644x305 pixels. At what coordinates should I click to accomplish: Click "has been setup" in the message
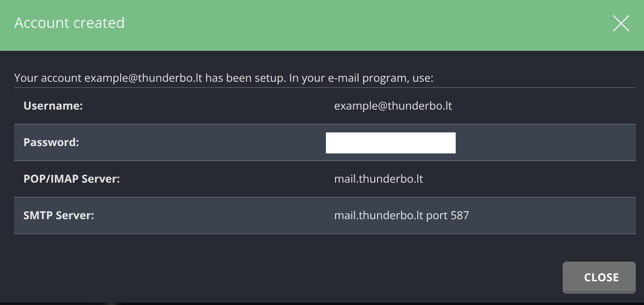[245, 78]
